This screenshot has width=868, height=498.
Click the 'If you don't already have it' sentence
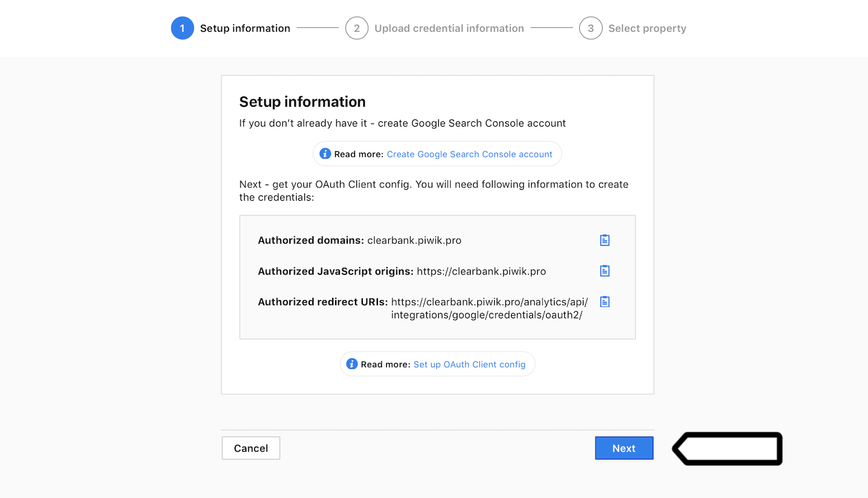click(x=403, y=123)
